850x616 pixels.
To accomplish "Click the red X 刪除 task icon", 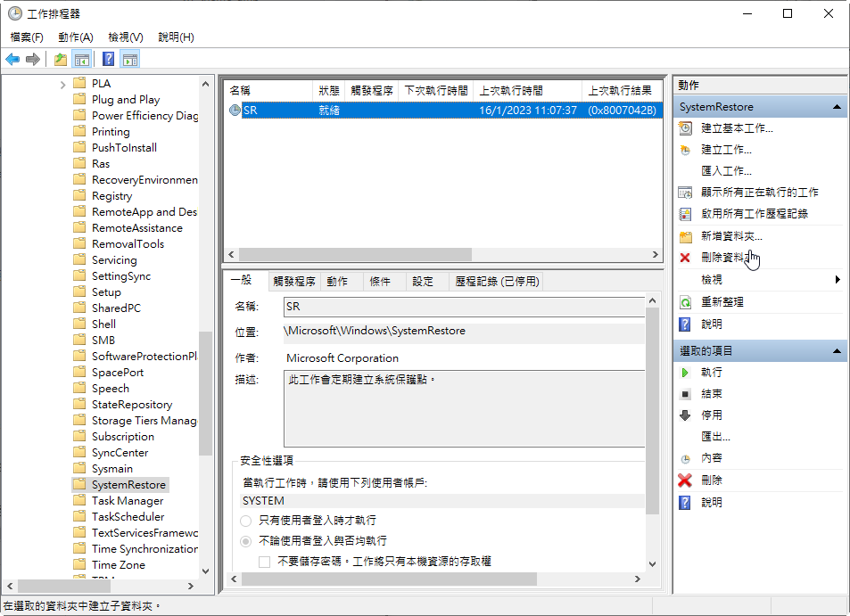I will point(685,480).
